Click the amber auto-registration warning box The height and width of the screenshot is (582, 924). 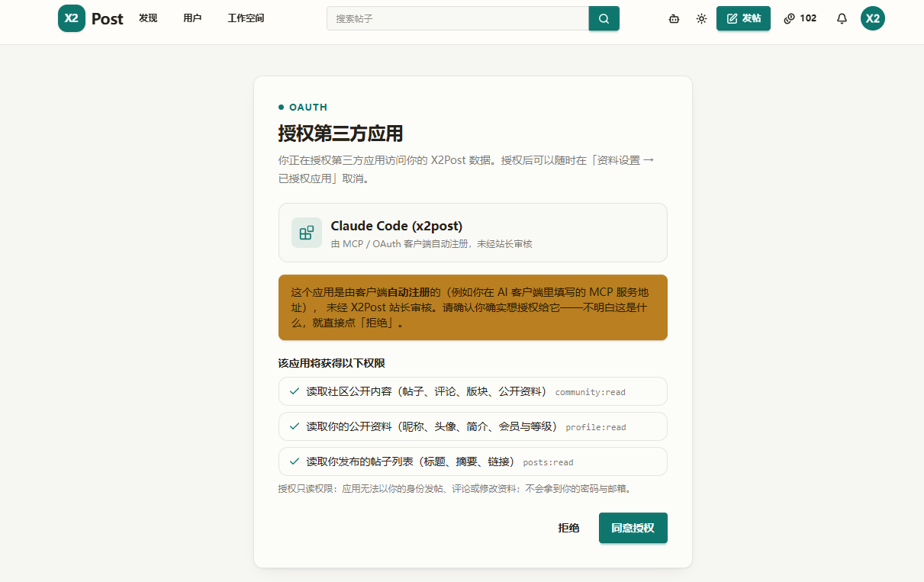click(x=473, y=307)
